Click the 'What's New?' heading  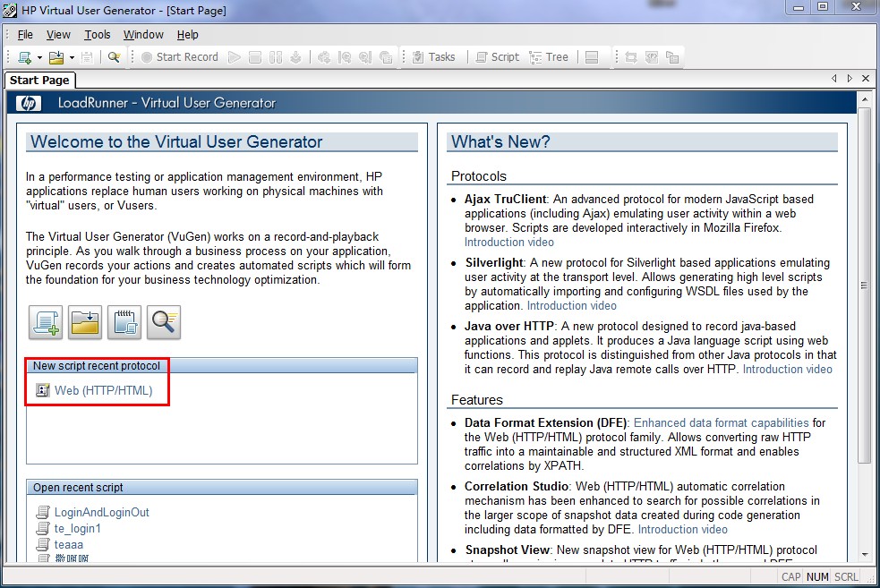coord(500,142)
